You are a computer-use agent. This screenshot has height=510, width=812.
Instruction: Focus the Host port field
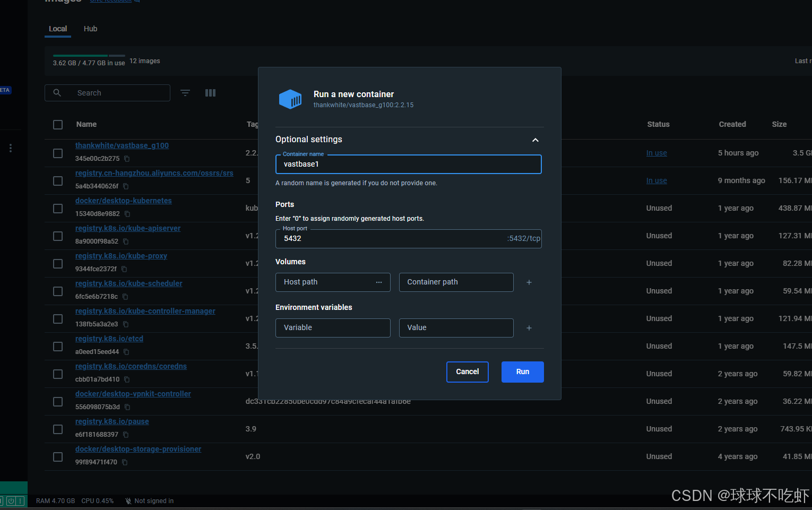pos(409,239)
